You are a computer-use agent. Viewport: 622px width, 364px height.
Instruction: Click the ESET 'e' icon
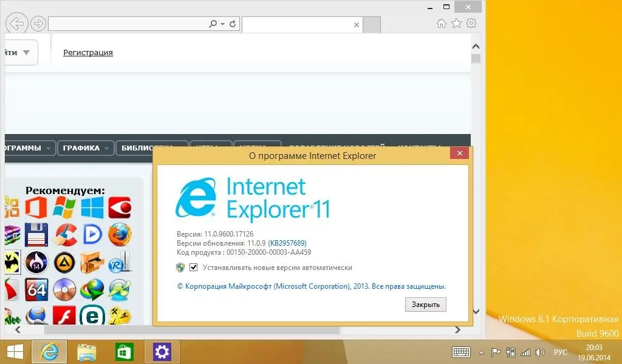click(92, 315)
